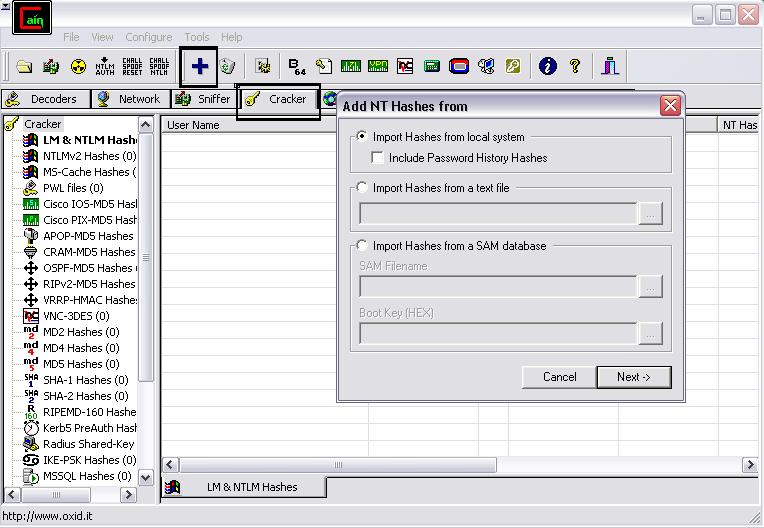Click the Cain logo in the title bar

(32, 18)
